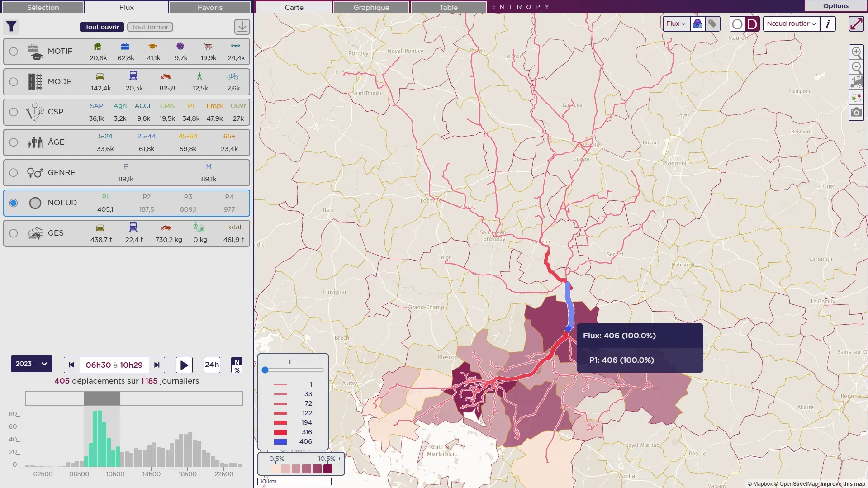Select the work briefcase motif icon

click(125, 46)
